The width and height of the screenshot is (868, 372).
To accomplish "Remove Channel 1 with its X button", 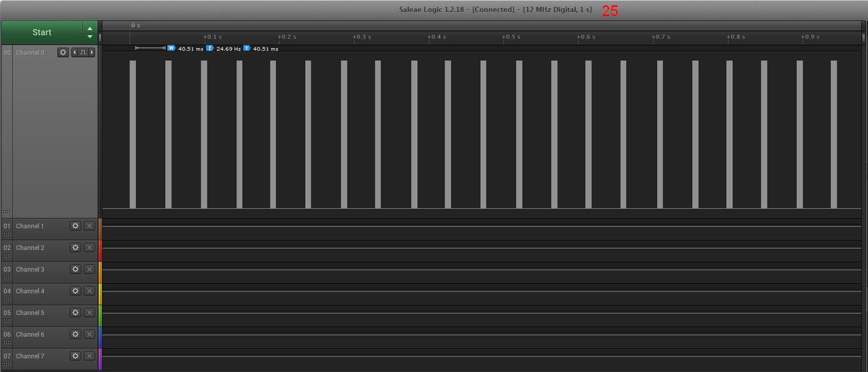I will (89, 226).
